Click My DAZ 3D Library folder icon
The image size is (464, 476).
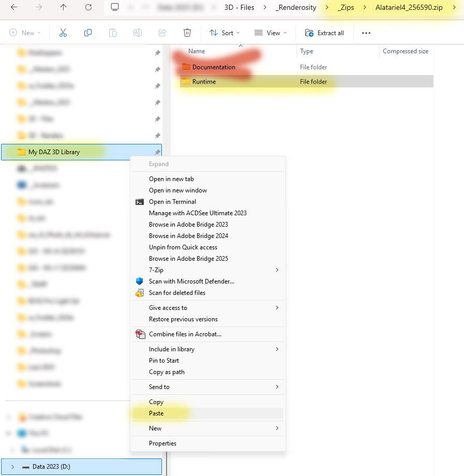pos(22,152)
